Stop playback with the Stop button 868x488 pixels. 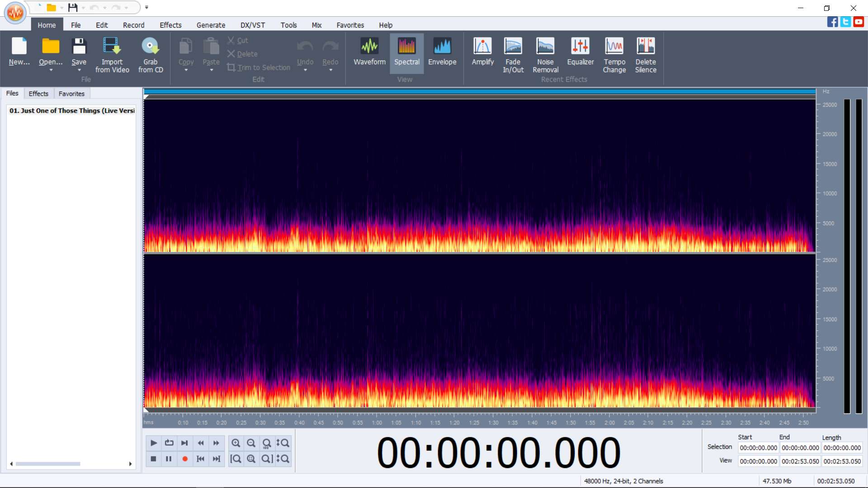(x=153, y=459)
